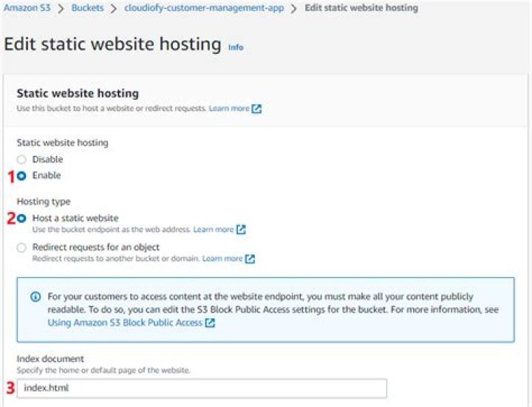
Task: Click the Index document text field
Action: coord(201,389)
